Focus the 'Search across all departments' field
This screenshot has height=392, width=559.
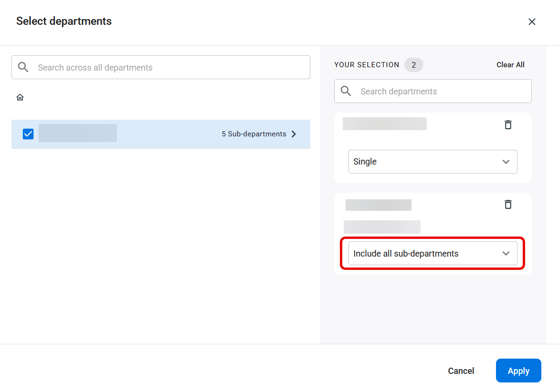[161, 67]
